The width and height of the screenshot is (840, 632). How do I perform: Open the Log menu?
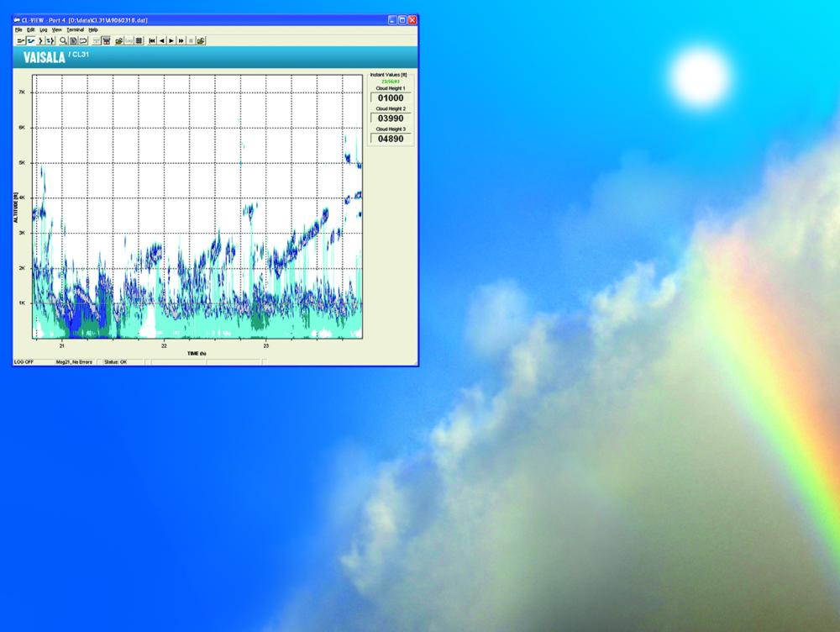click(44, 29)
